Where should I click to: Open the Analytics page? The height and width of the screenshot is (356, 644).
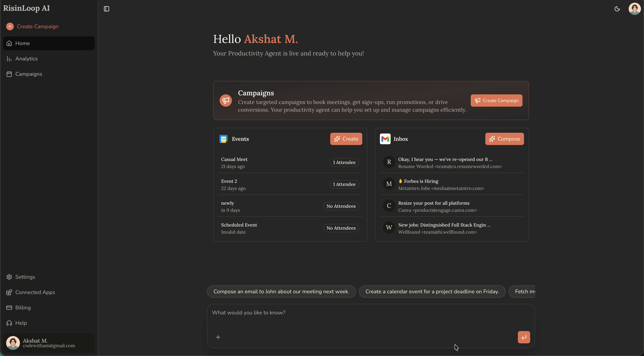26,59
